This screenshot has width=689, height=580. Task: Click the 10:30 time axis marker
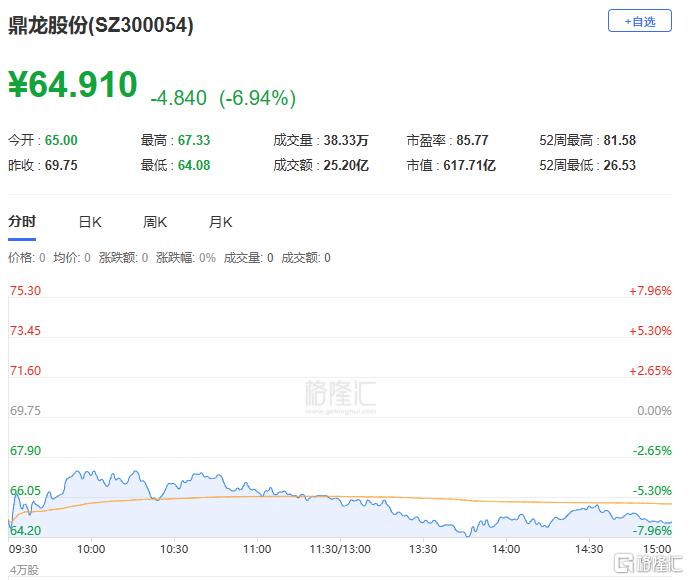pyautogui.click(x=174, y=549)
